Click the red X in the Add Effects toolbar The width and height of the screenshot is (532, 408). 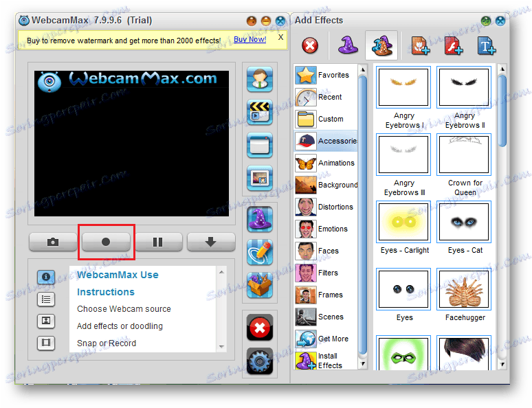(310, 46)
